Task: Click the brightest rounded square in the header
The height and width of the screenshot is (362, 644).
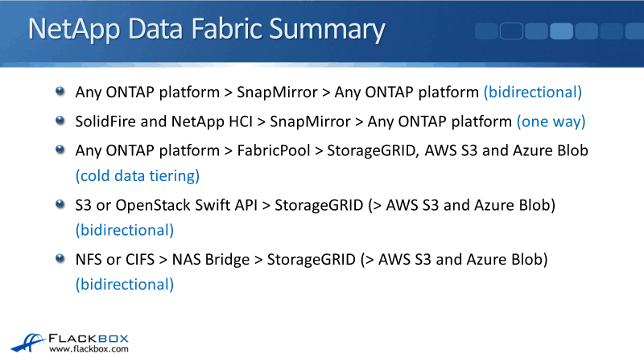Action: pyautogui.click(x=561, y=31)
